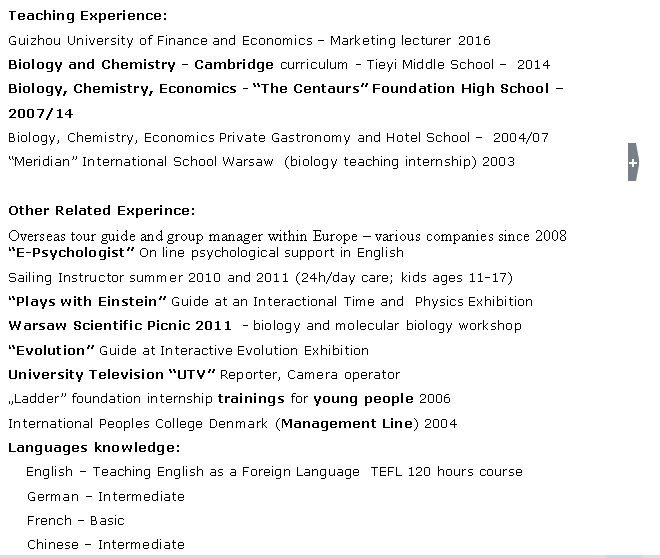Click the Sailing Instructor summer 2010 line
This screenshot has width=660, height=558.
click(260, 277)
